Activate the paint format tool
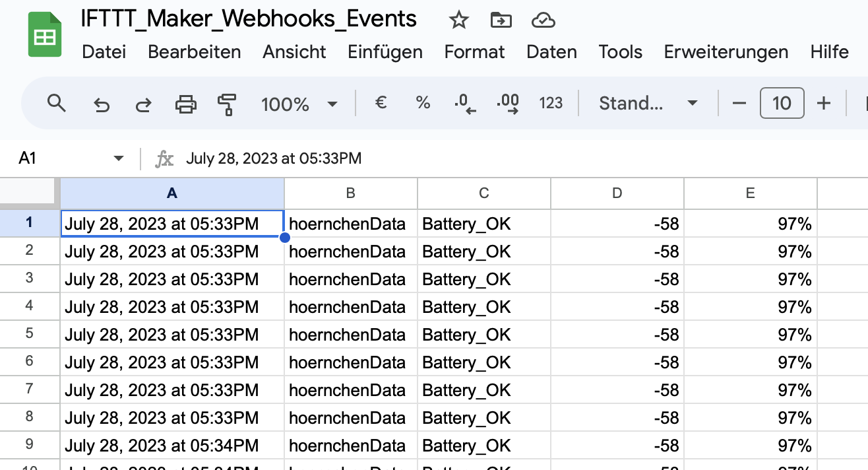868x470 pixels. 227,104
